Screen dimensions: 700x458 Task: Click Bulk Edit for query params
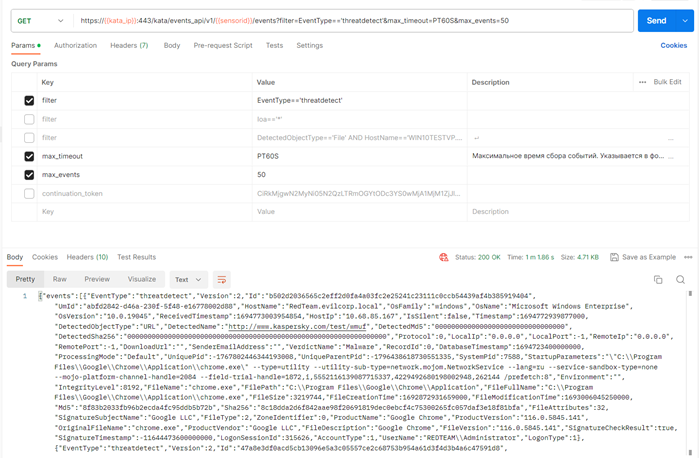tap(668, 82)
